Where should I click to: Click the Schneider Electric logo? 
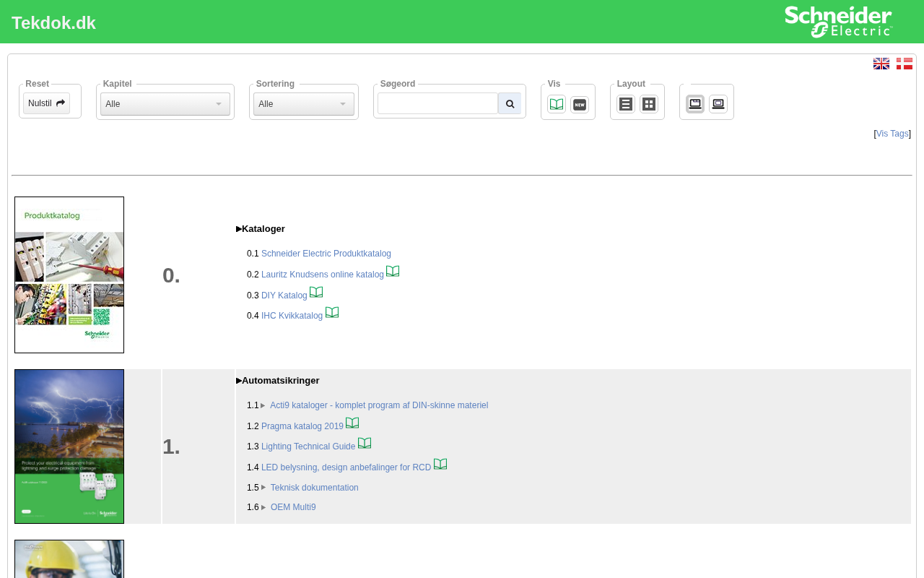[839, 22]
